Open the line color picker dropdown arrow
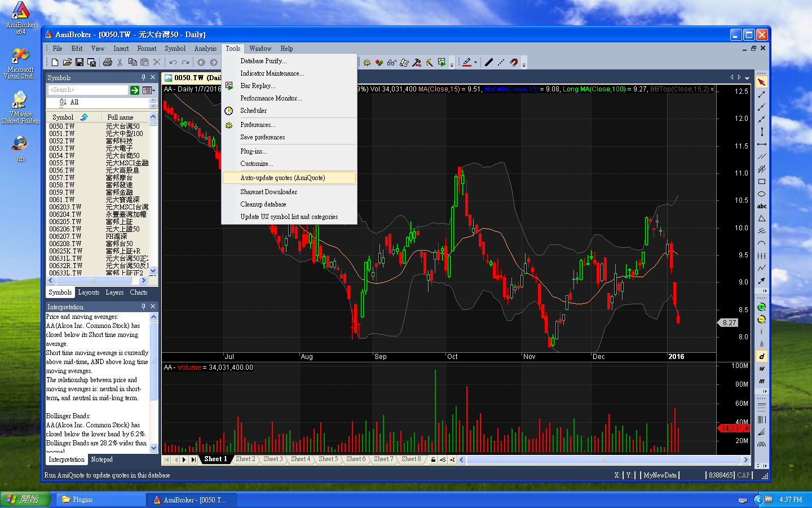This screenshot has height=508, width=812. 475,62
